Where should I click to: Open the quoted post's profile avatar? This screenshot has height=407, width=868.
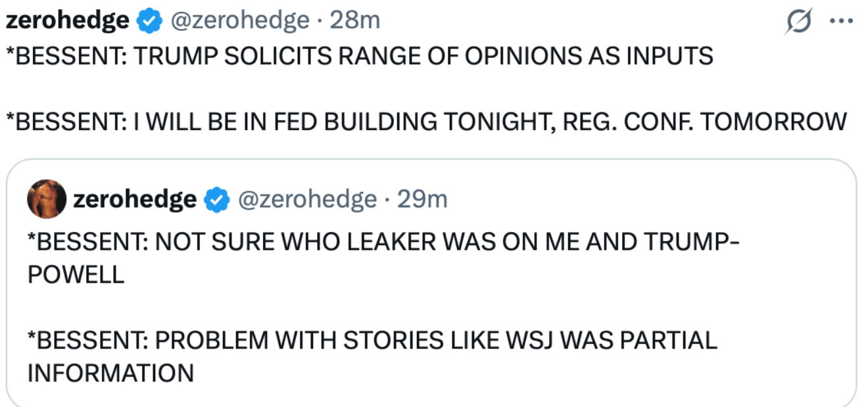click(x=46, y=199)
